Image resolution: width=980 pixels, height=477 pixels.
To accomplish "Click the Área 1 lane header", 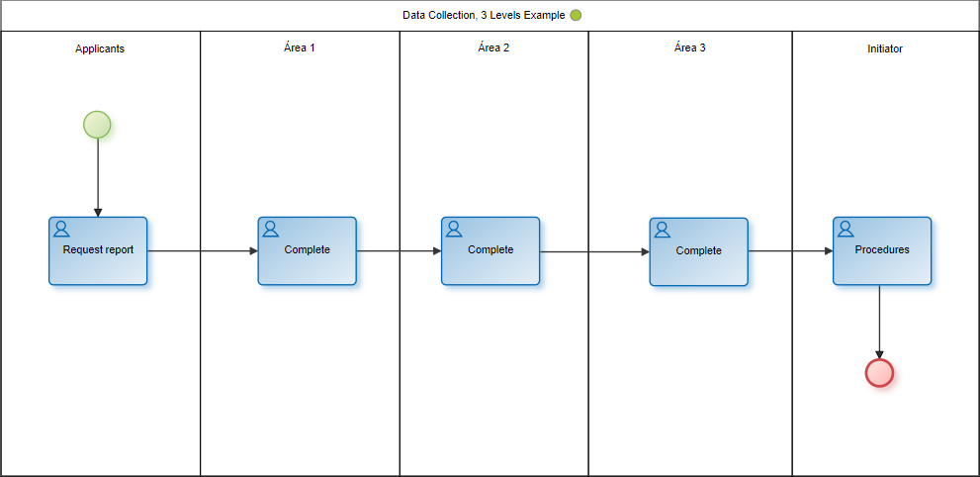I will [300, 48].
